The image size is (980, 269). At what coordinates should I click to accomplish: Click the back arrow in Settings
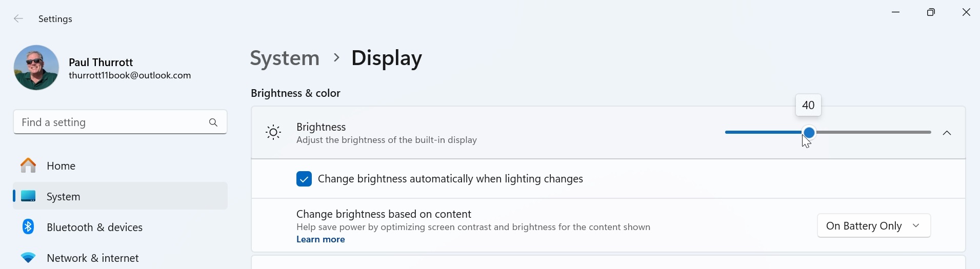pyautogui.click(x=18, y=19)
